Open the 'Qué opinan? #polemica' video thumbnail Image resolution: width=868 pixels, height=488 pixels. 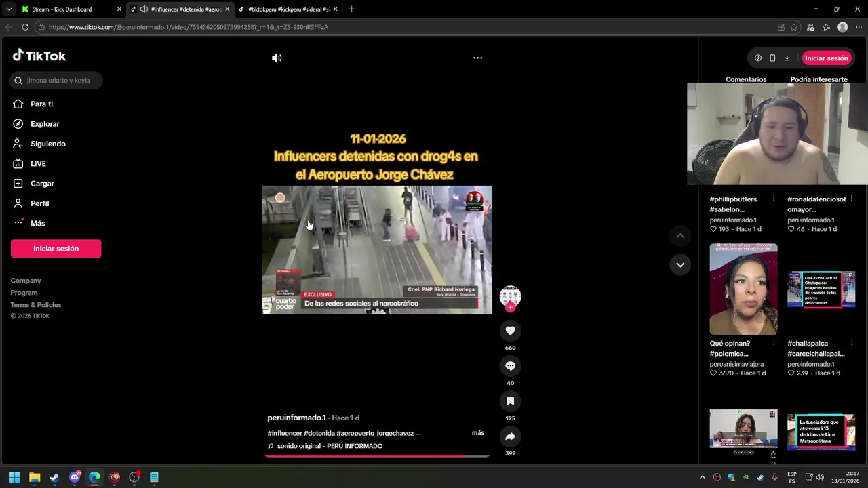point(743,289)
